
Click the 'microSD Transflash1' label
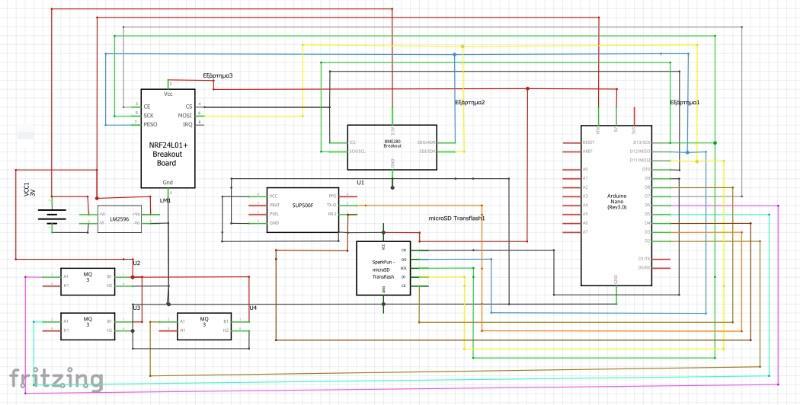point(456,218)
